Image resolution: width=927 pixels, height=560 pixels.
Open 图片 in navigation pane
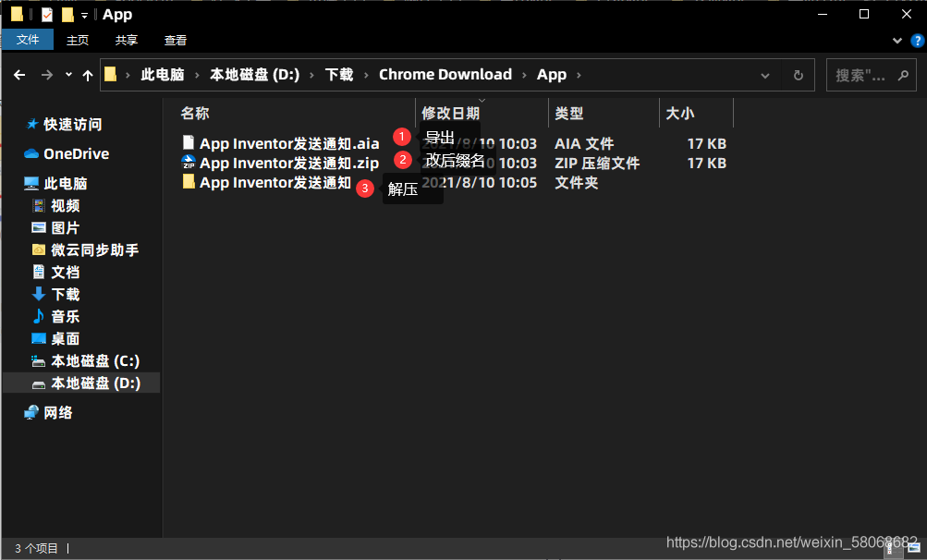click(66, 227)
